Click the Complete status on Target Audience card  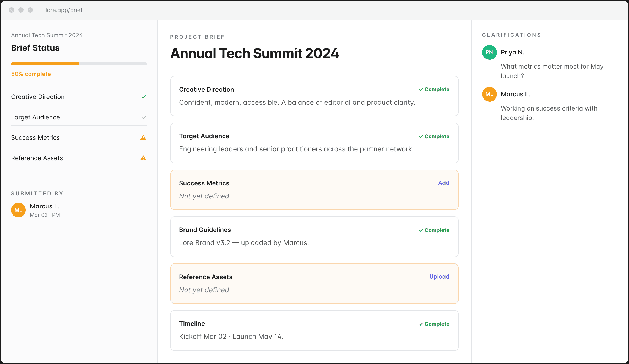tap(434, 136)
